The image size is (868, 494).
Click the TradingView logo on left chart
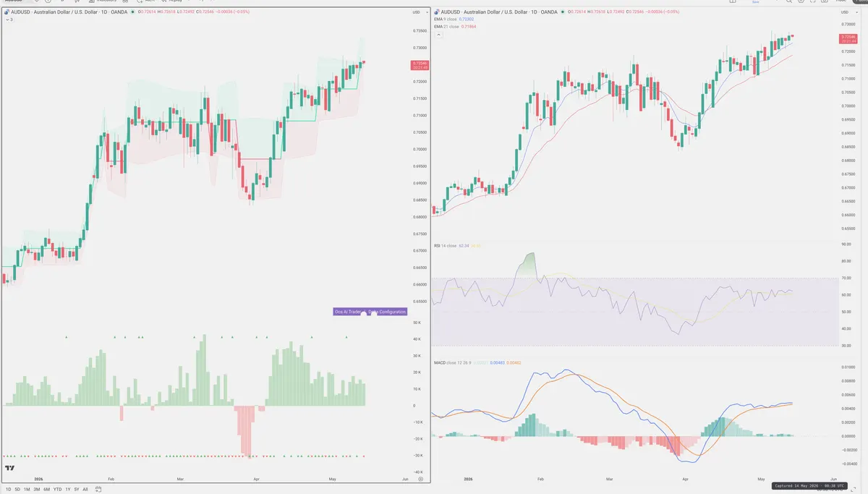[x=10, y=469]
